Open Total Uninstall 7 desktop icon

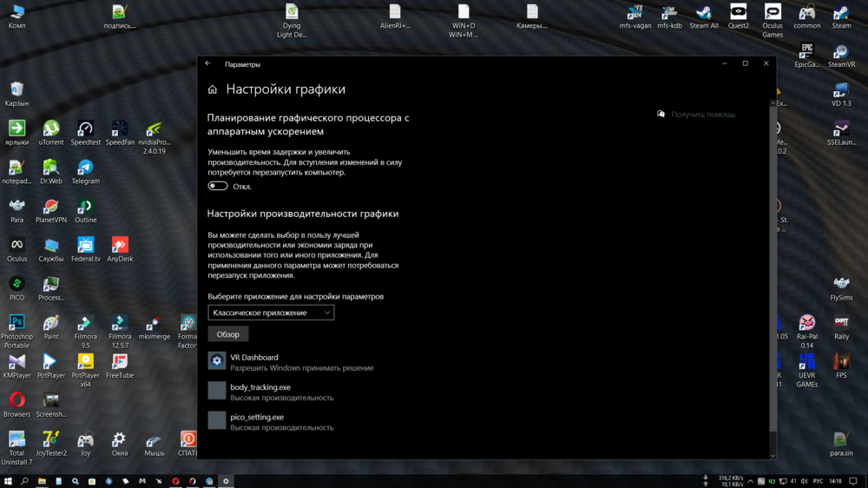pyautogui.click(x=16, y=447)
